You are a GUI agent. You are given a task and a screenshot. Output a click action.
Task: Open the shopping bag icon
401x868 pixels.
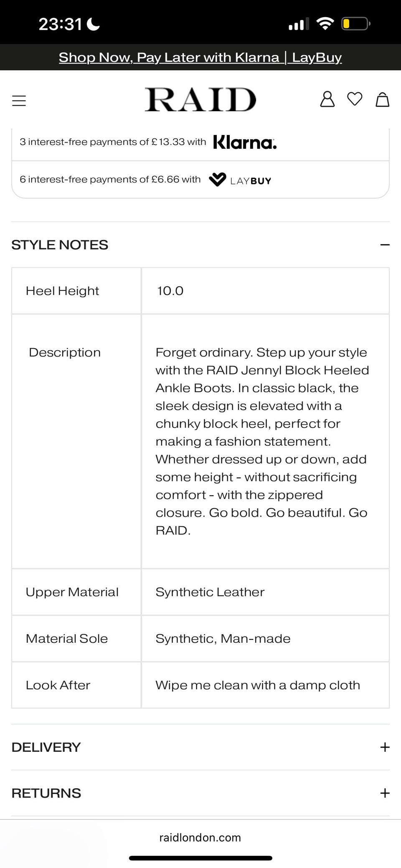[382, 100]
